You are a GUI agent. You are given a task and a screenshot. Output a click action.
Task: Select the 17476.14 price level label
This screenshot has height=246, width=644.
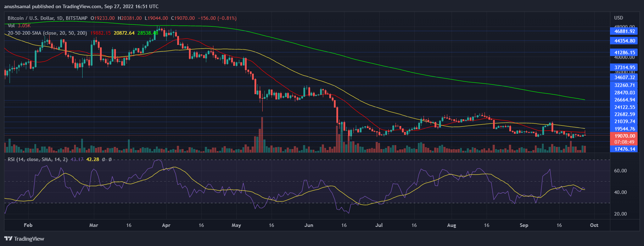pyautogui.click(x=625, y=149)
